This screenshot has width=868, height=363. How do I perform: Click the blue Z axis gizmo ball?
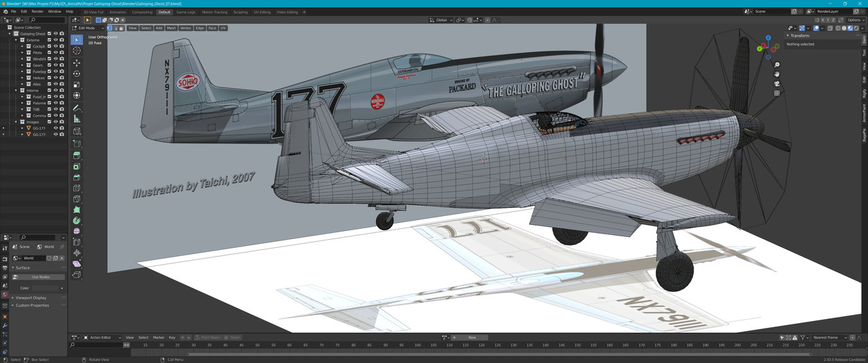[768, 39]
